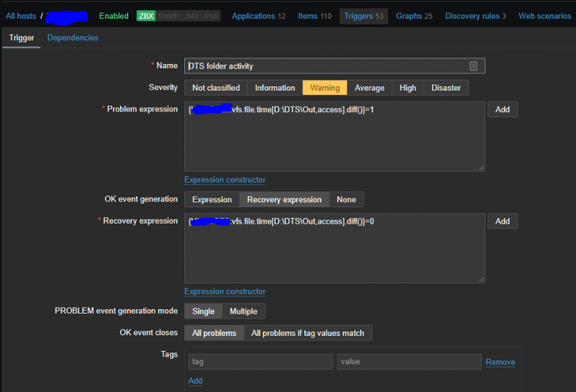Click the tag name input field
Image resolution: width=576 pixels, height=392 pixels.
[x=261, y=362]
